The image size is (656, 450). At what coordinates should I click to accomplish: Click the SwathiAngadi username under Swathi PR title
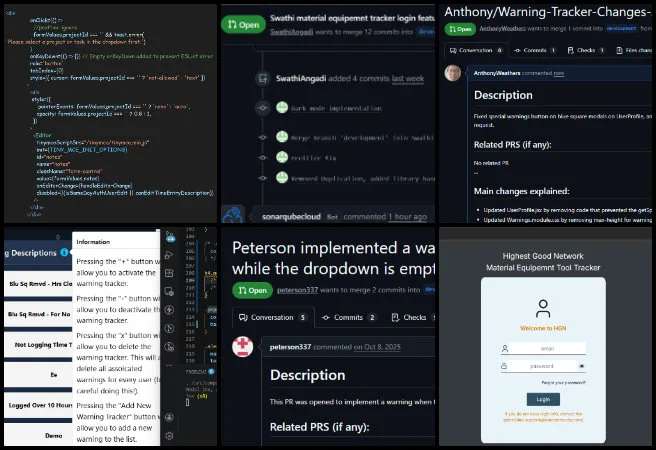point(292,32)
